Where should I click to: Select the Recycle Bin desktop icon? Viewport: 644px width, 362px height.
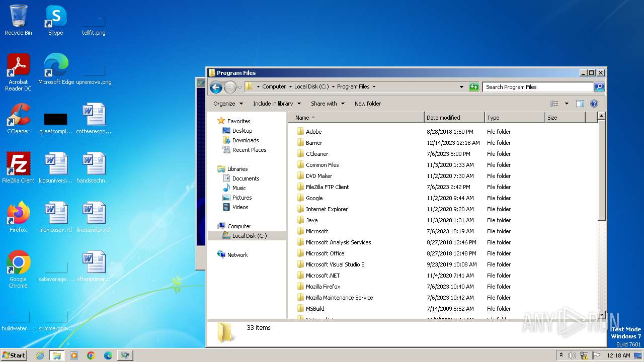pos(18,21)
